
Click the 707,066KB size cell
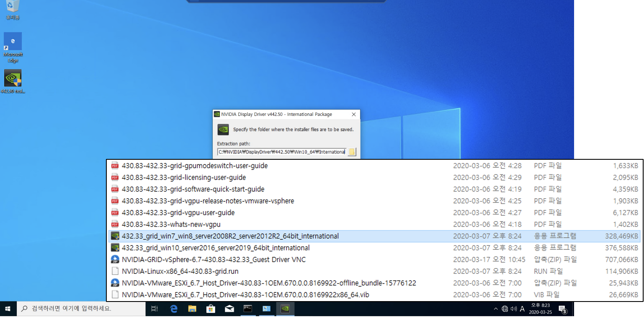[622, 259]
